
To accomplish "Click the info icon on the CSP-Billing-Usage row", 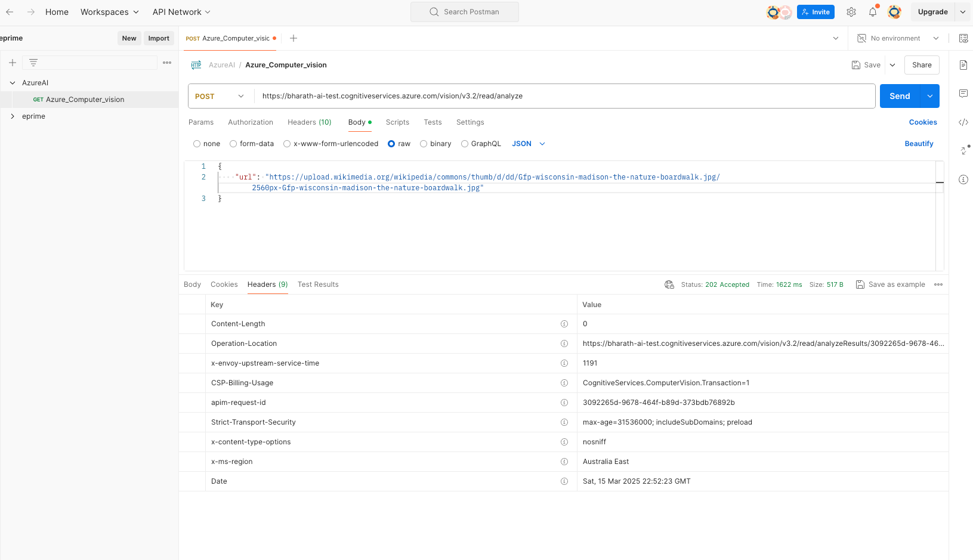I will click(x=564, y=383).
